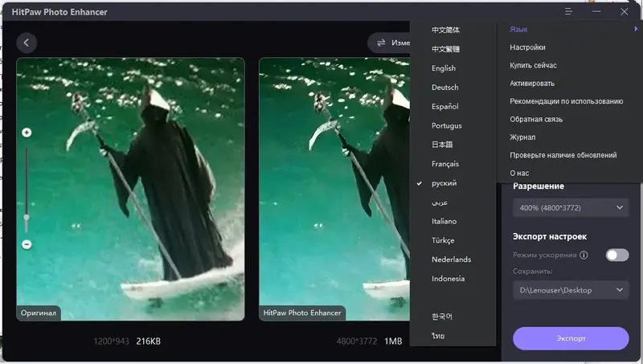Click the Экспорт button
The height and width of the screenshot is (364, 643).
[x=571, y=338]
